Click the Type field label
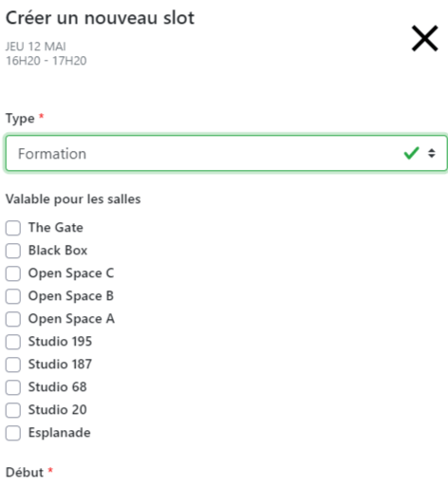 point(20,119)
